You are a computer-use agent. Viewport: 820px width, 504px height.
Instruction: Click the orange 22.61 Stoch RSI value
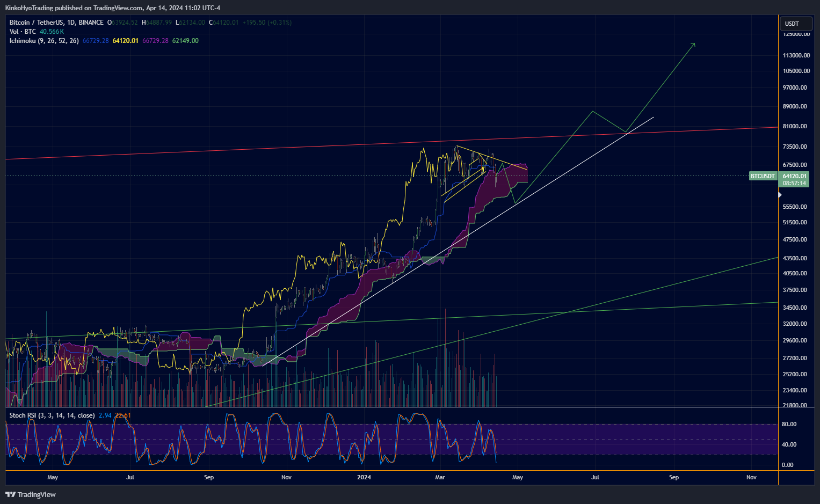123,415
